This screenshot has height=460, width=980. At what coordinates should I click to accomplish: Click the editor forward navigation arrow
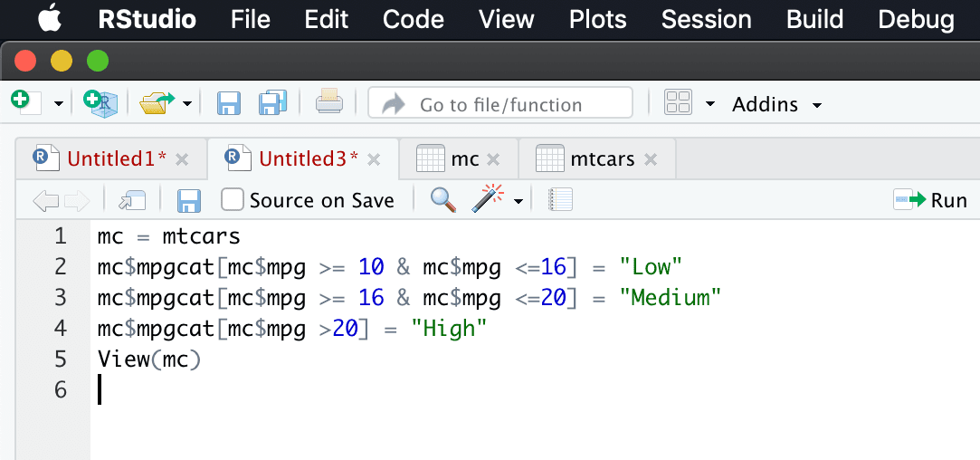78,201
